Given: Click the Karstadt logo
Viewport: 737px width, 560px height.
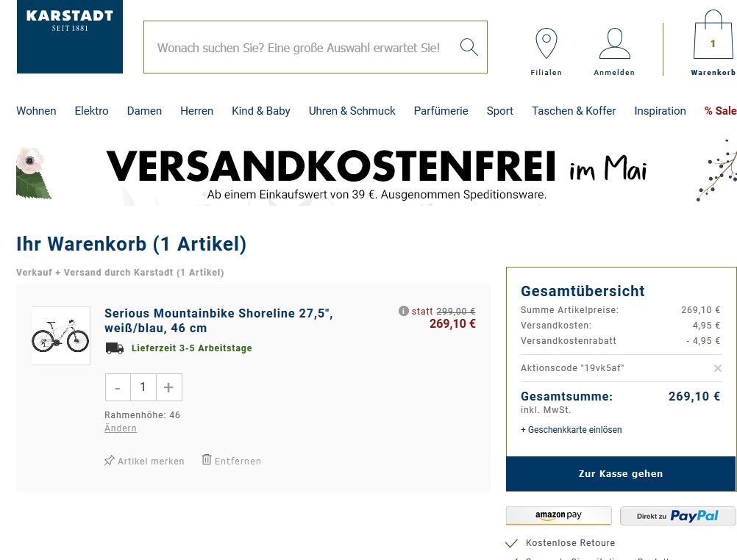Looking at the screenshot, I should pos(70,36).
